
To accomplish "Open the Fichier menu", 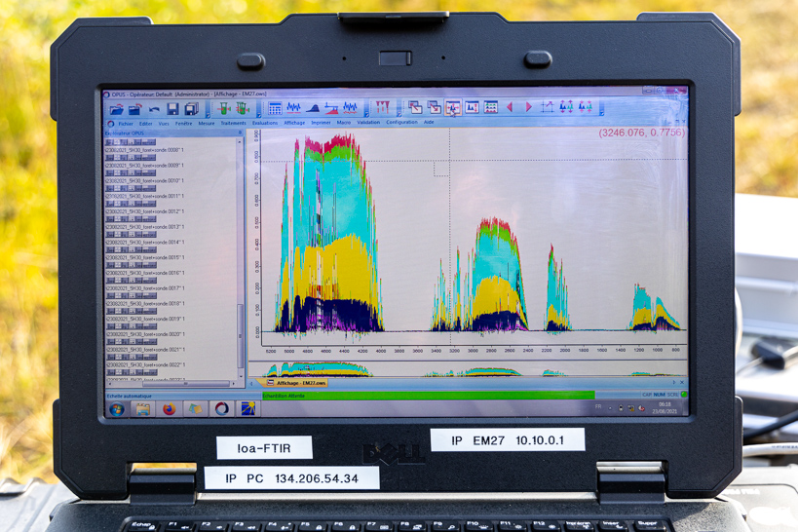I will pos(126,124).
